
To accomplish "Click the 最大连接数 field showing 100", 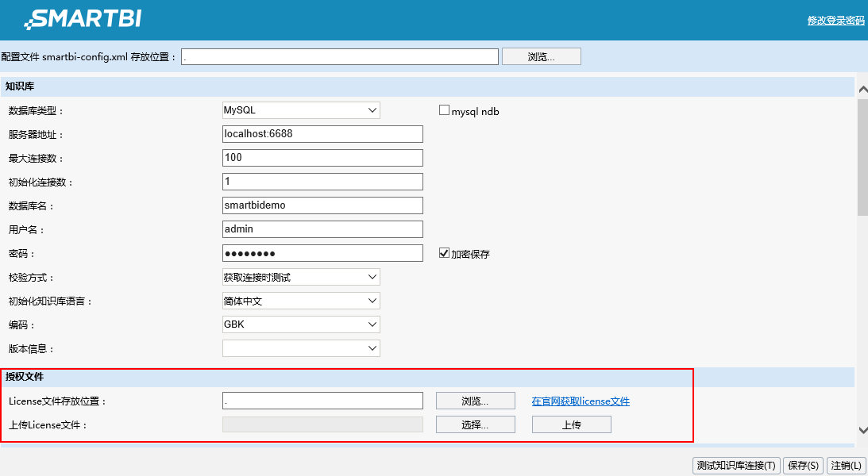I will click(322, 158).
